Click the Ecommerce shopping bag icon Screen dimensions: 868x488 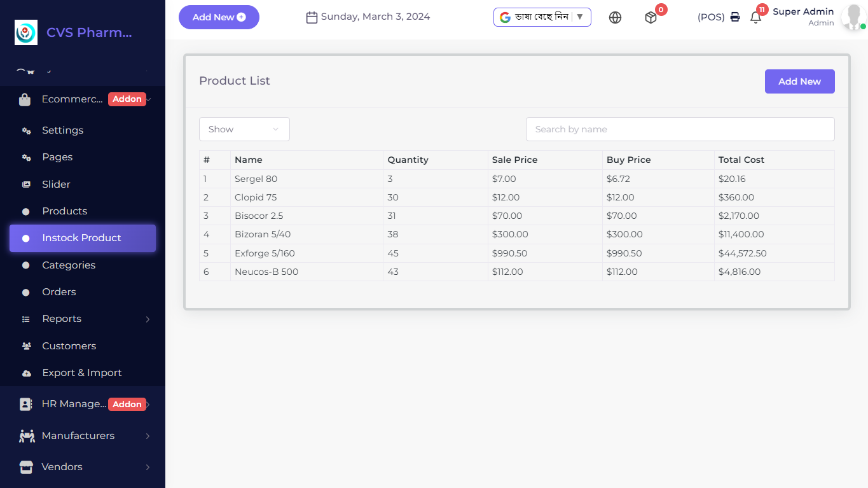pos(25,100)
